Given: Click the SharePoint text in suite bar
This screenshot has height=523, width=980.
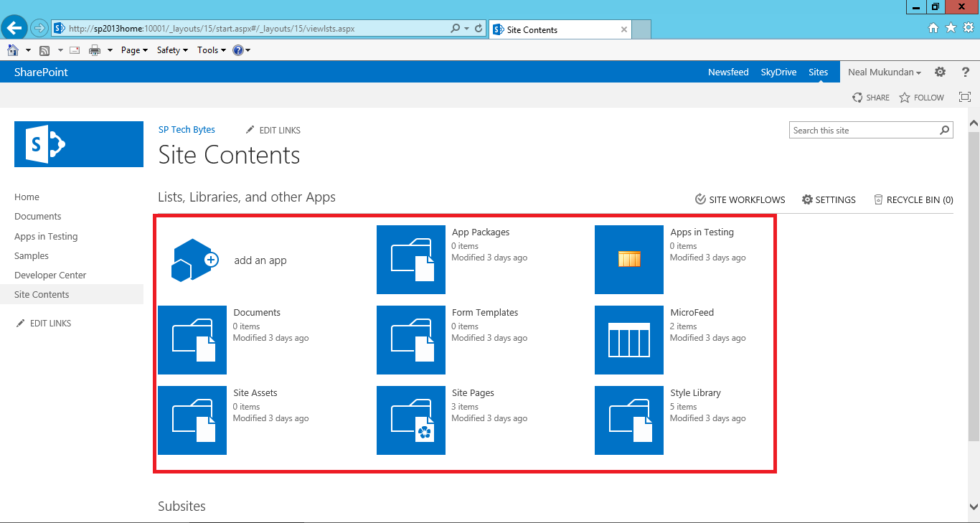Looking at the screenshot, I should 41,72.
